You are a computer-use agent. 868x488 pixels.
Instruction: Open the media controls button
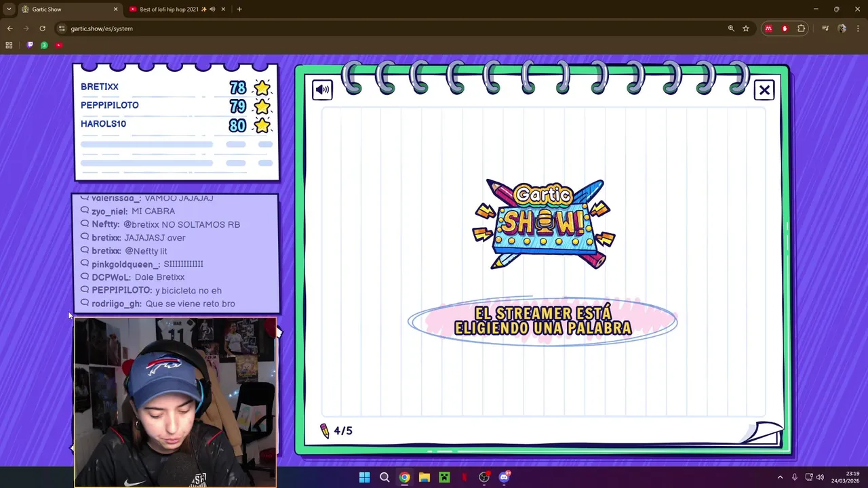(825, 28)
